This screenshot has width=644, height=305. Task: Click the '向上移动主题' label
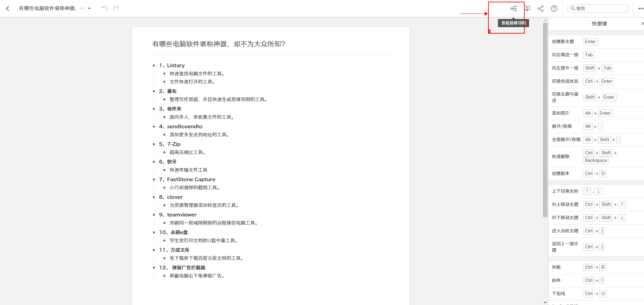click(x=565, y=205)
